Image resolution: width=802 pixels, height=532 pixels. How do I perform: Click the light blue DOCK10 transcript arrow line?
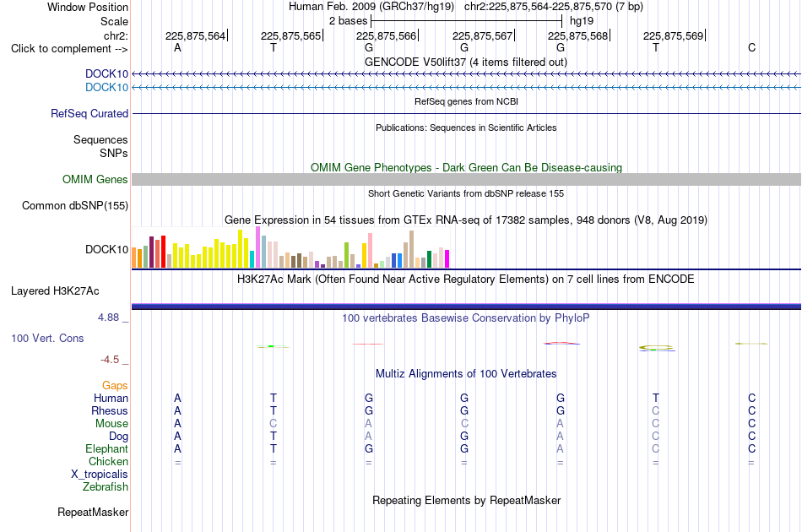466,88
